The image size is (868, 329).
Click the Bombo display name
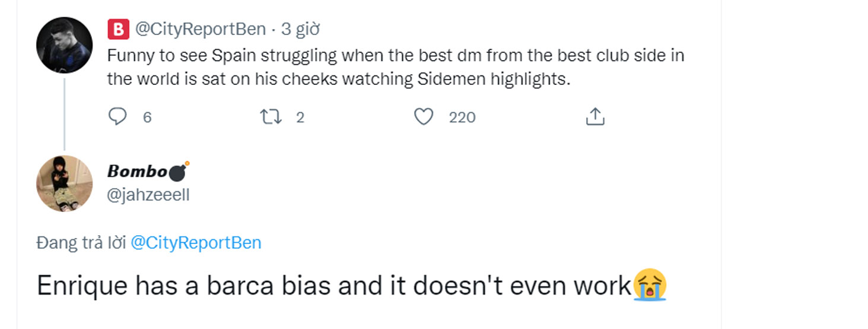click(x=137, y=172)
